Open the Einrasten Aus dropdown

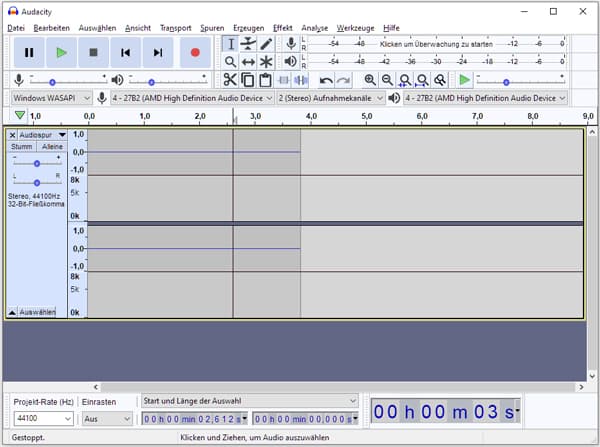pyautogui.click(x=107, y=419)
